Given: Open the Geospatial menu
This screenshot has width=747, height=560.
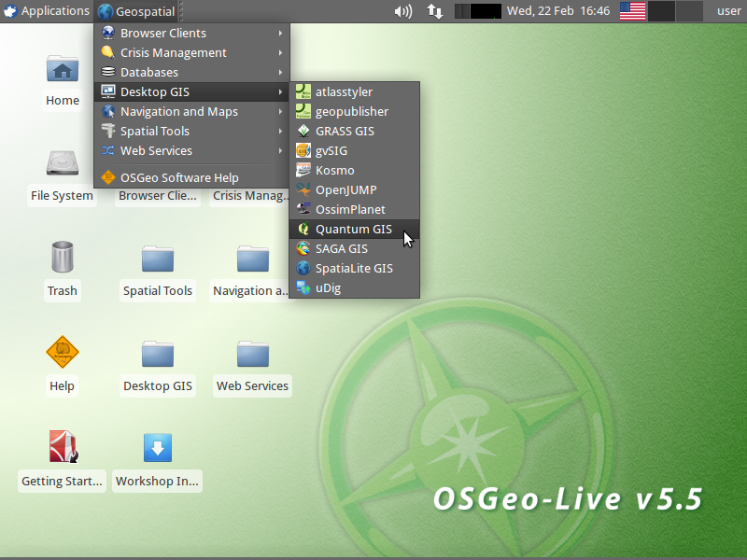Looking at the screenshot, I should [x=136, y=11].
